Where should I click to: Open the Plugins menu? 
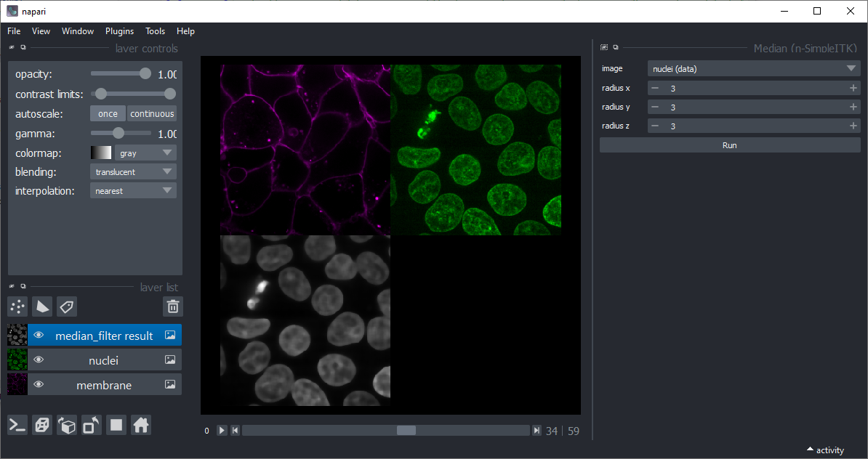click(119, 31)
